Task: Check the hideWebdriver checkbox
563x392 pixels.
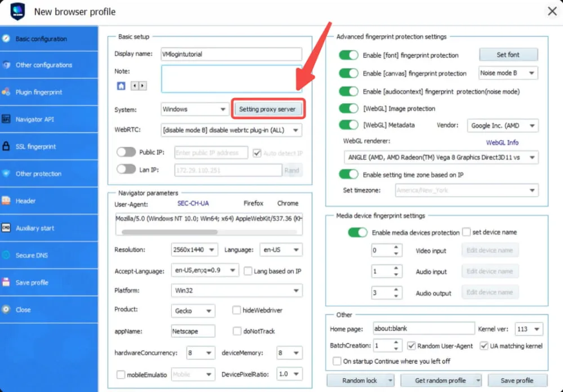Action: coord(236,310)
